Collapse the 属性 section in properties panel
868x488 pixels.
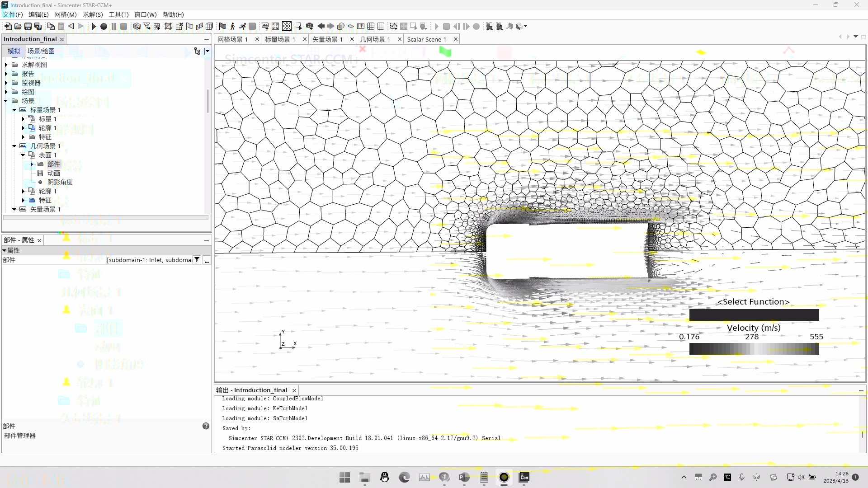tap(5, 250)
